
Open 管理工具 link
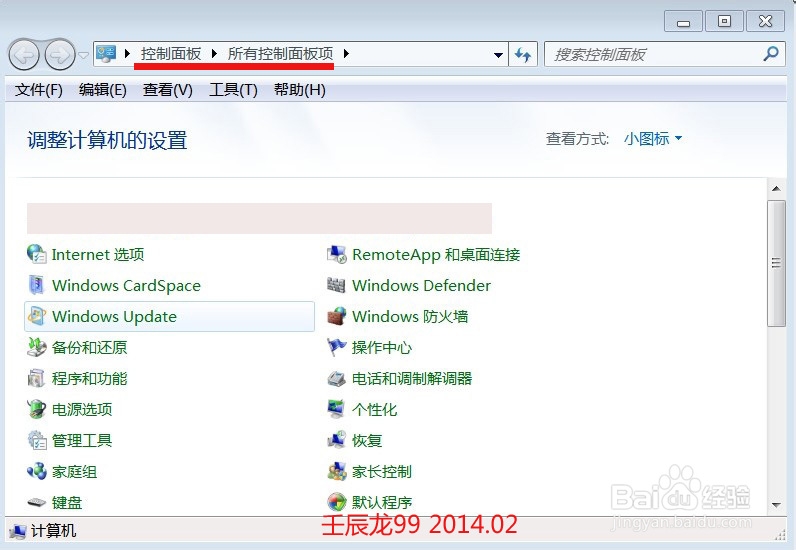click(82, 440)
